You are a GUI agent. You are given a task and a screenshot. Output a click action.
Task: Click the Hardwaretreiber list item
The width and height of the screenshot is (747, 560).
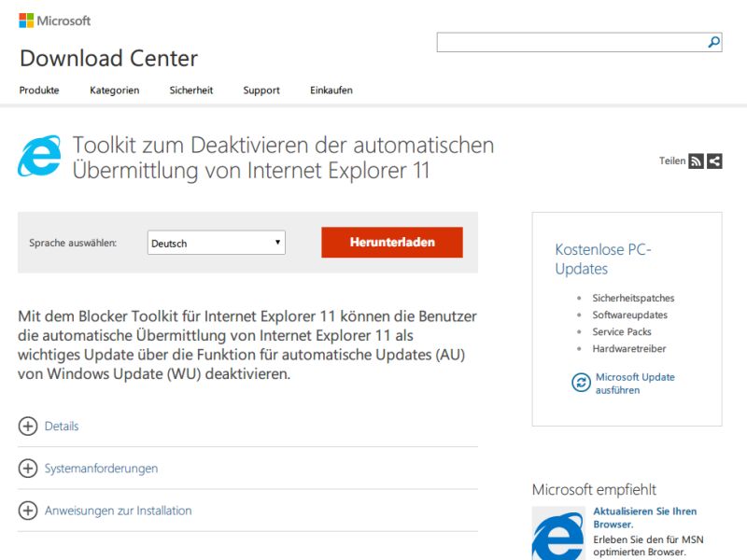[628, 348]
